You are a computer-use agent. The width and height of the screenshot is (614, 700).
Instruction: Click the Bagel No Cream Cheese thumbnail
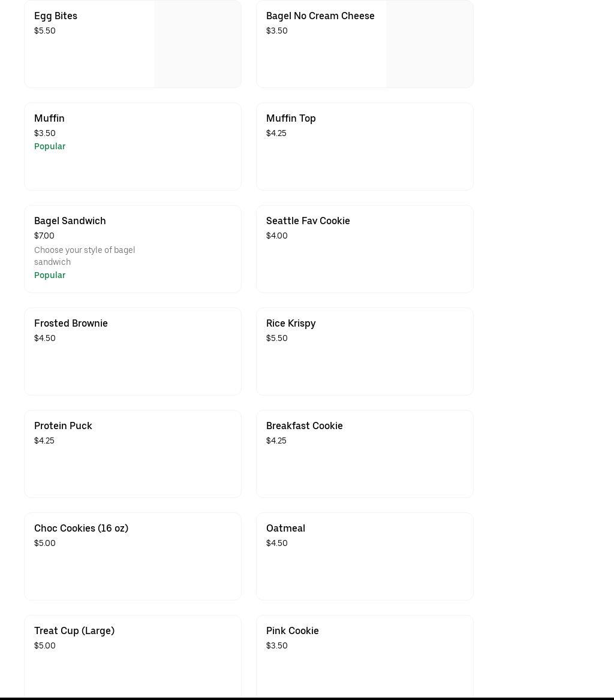(429, 44)
